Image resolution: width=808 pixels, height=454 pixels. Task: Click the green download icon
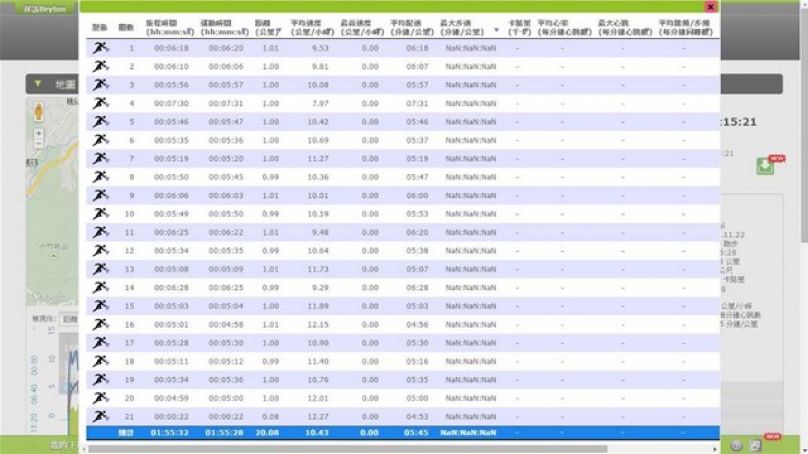tap(766, 165)
